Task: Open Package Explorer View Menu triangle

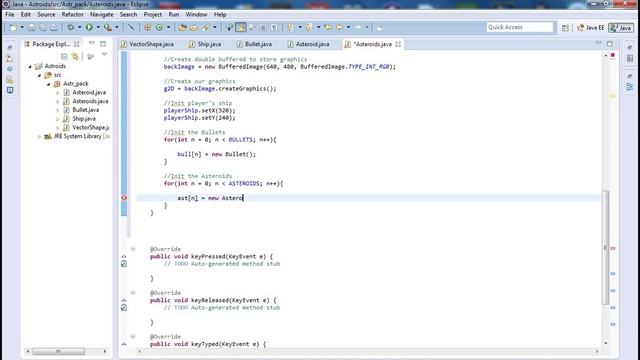Action: tap(104, 55)
